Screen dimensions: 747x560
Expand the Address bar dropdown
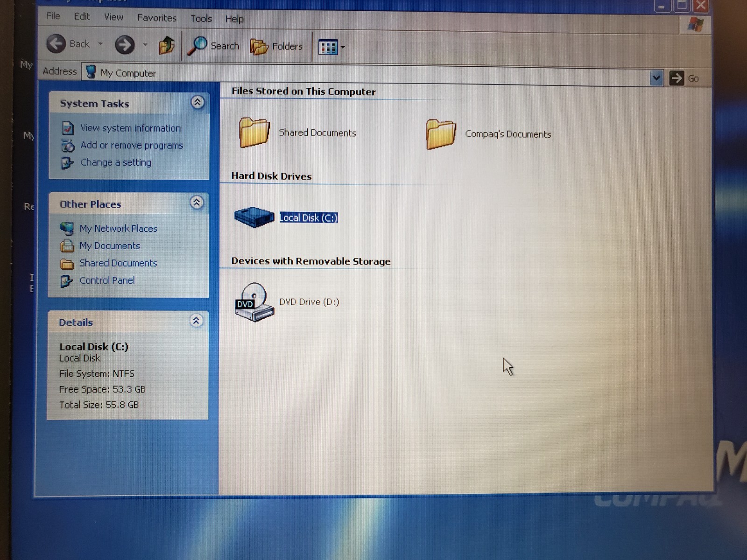[x=656, y=77]
